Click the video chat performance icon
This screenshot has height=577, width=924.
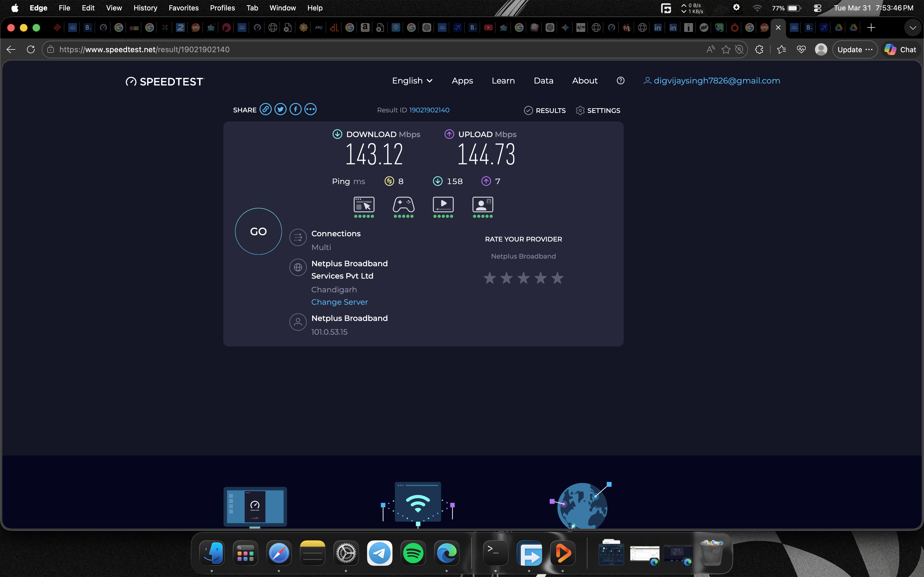(x=483, y=205)
